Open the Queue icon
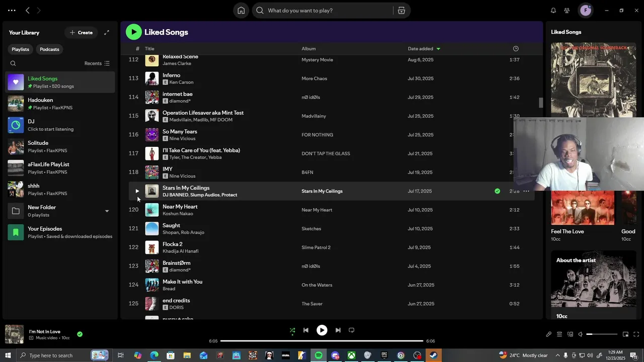This screenshot has height=362, width=644. pyautogui.click(x=559, y=334)
